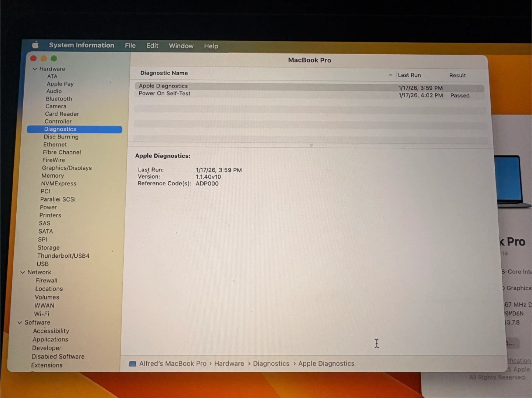Select Wi-Fi under Network
The image size is (532, 398).
click(41, 314)
